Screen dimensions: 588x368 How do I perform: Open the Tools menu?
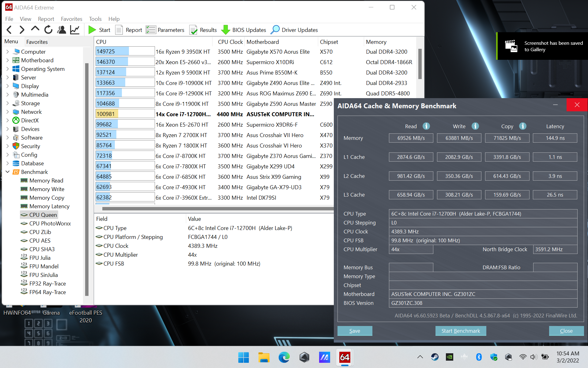[x=95, y=19]
